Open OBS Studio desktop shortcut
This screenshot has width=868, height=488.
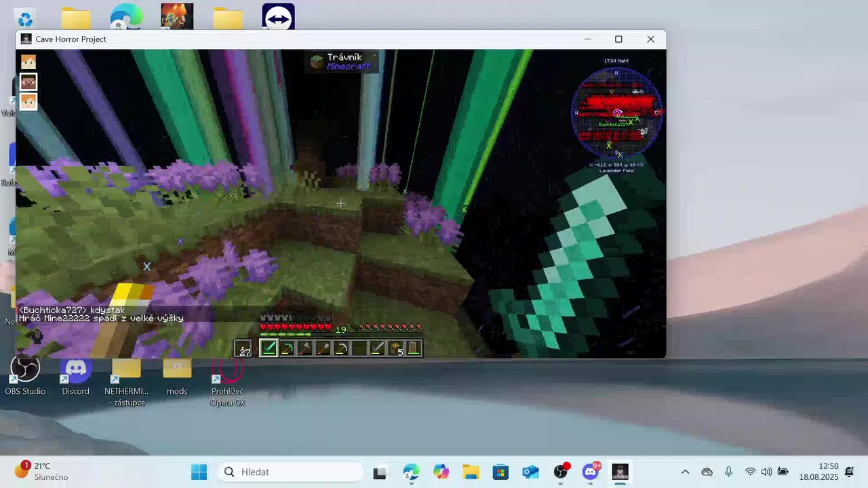25,377
